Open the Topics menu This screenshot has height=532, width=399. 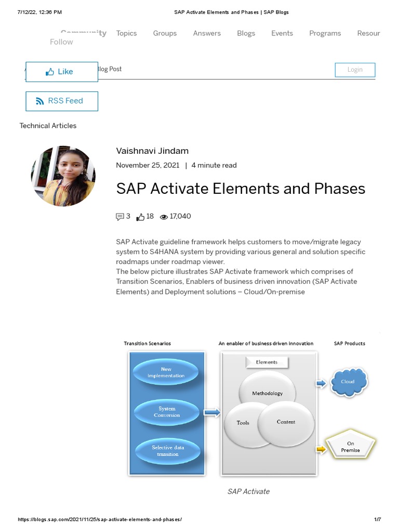click(126, 33)
